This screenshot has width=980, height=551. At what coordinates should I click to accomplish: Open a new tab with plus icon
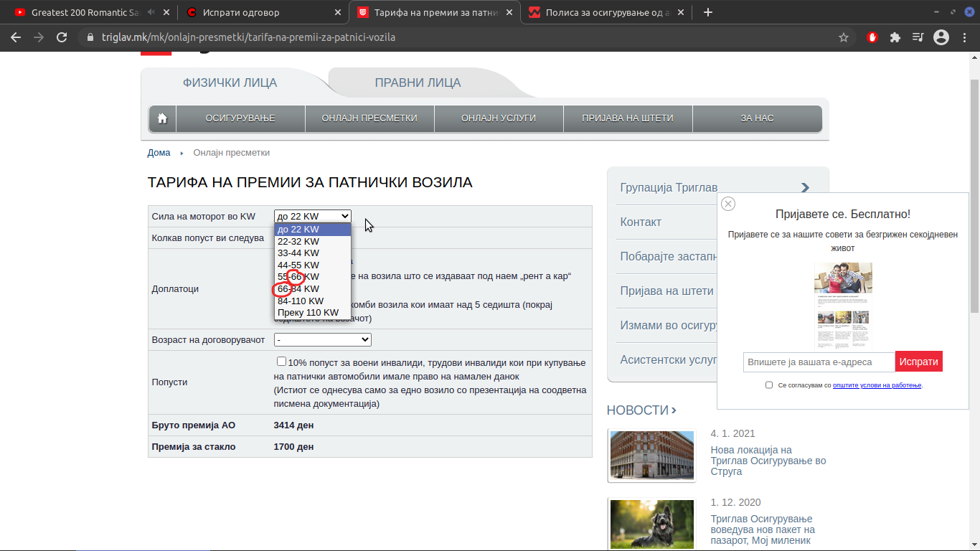click(708, 12)
